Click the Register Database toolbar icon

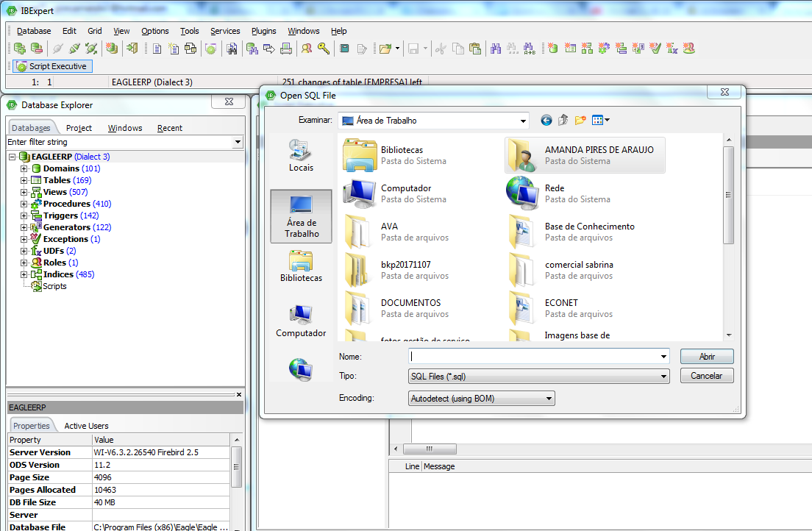click(x=20, y=49)
